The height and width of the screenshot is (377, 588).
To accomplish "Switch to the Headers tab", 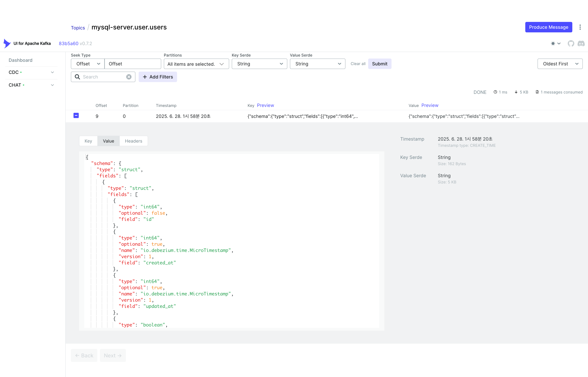I will (134, 141).
